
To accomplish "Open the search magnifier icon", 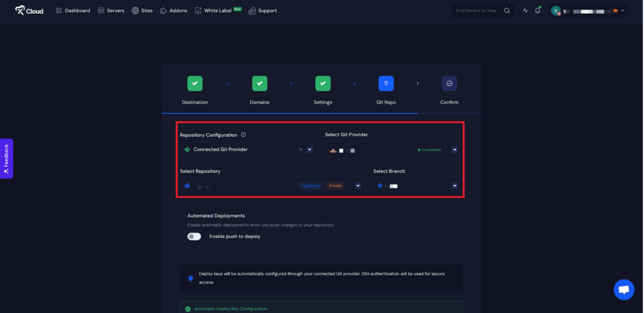I will 507,11.
